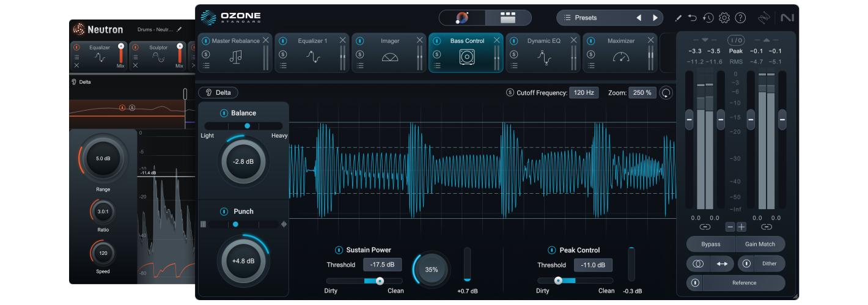Image resolution: width=868 pixels, height=305 pixels.
Task: Switch to the module chain view
Action: pyautogui.click(x=508, y=18)
